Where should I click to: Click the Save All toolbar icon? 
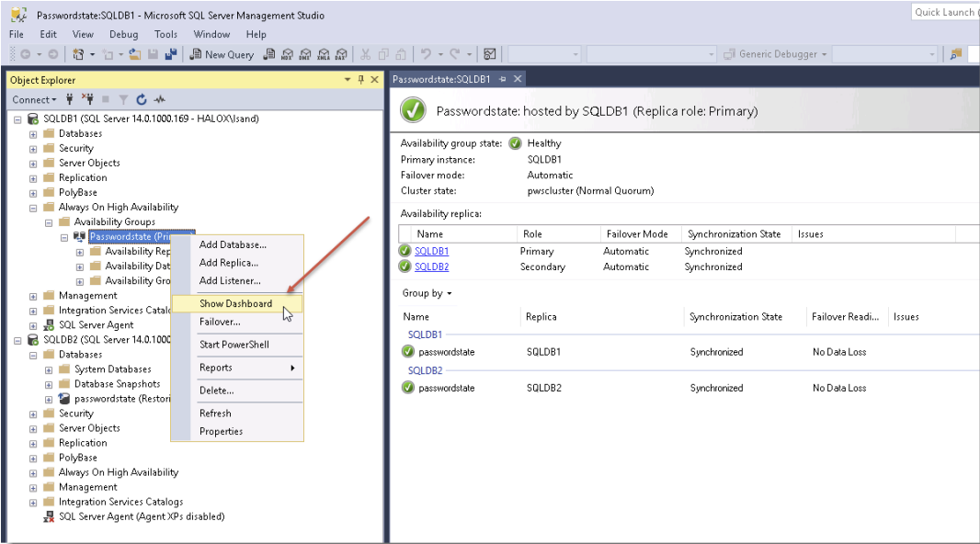(x=171, y=54)
